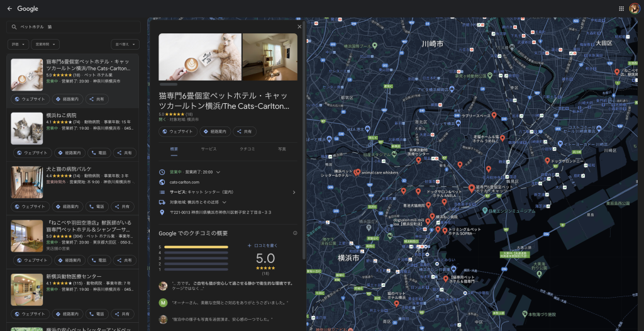Select the ホテル ANELA map pin

[444, 202]
